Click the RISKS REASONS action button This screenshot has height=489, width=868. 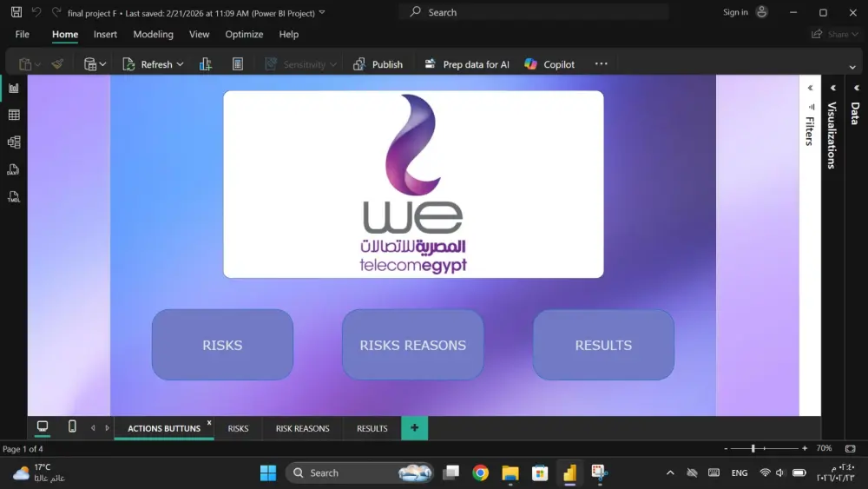point(413,345)
